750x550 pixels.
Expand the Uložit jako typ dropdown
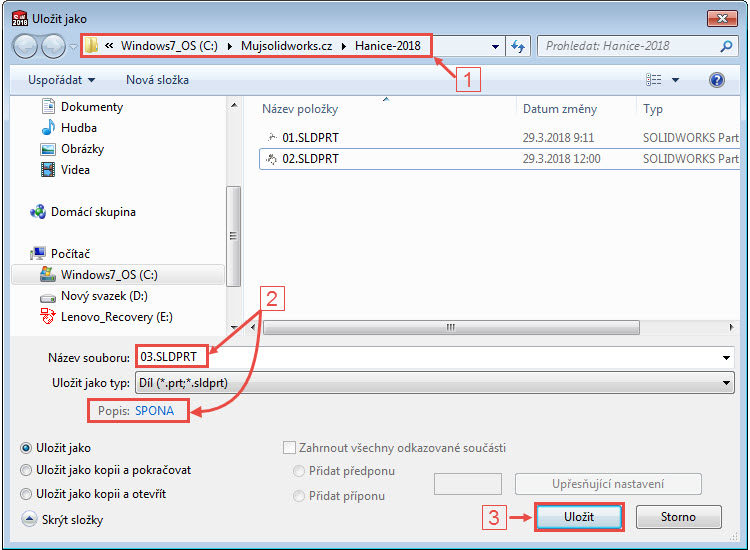coord(726,382)
